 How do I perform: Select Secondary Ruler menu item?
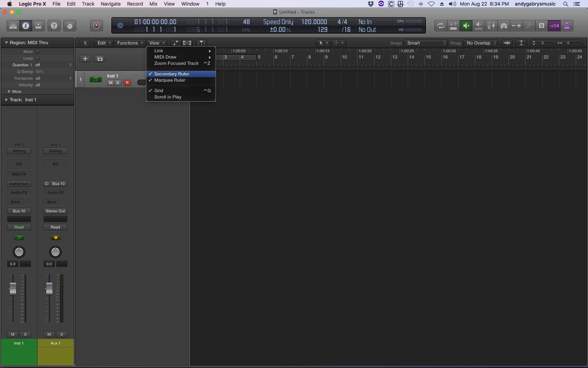[x=181, y=74]
